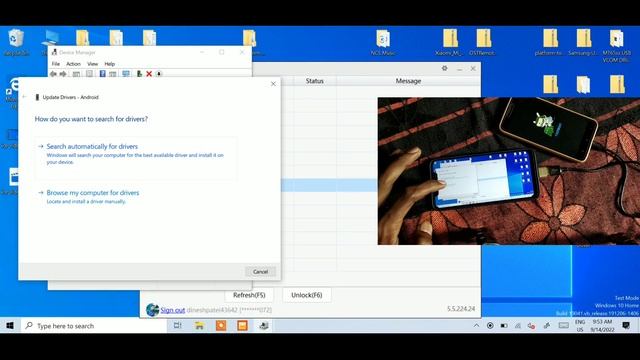640x360 pixels.
Task: Open the Action menu in Device Manager
Action: tap(73, 64)
